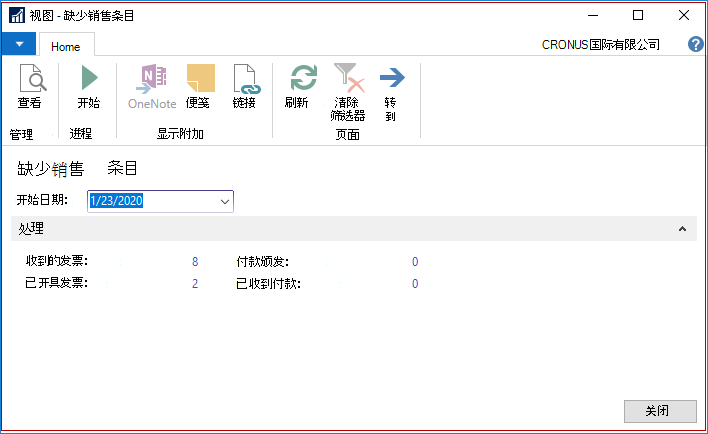
Task: Click the 开始日期 date input field
Action: coord(160,201)
